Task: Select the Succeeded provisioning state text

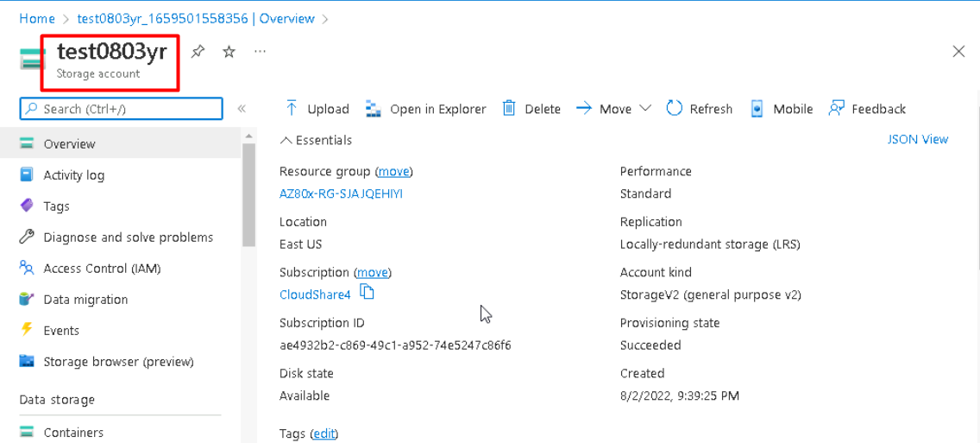Action: pyautogui.click(x=650, y=345)
